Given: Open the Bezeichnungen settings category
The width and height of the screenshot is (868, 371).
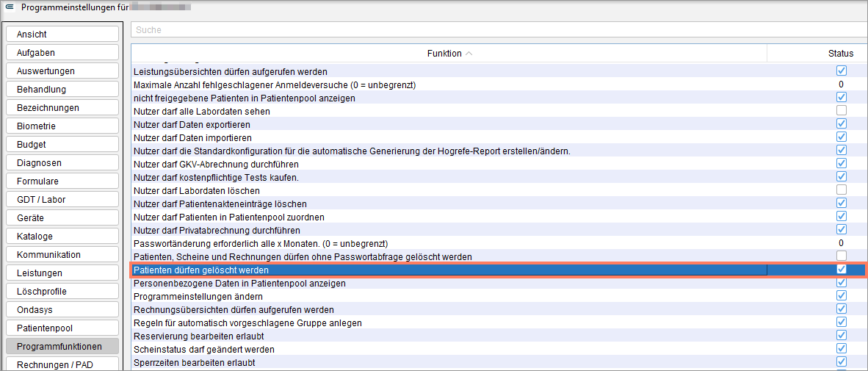Looking at the screenshot, I should click(x=62, y=107).
